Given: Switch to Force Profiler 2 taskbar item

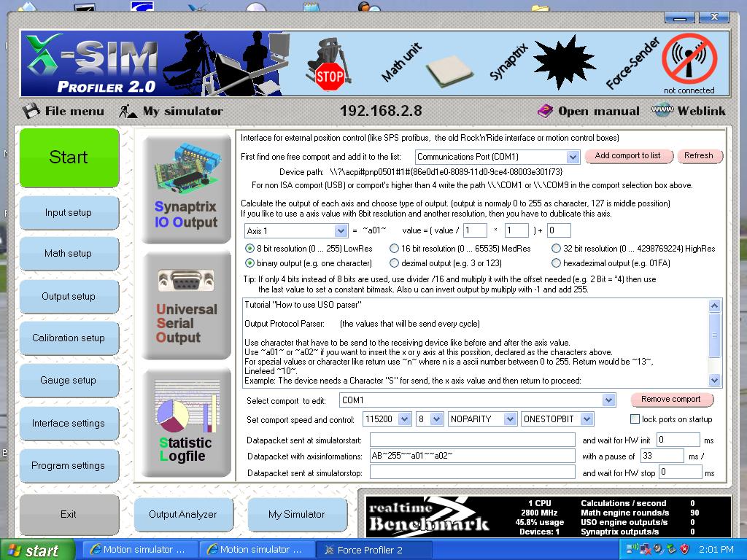Looking at the screenshot, I should coord(374,550).
